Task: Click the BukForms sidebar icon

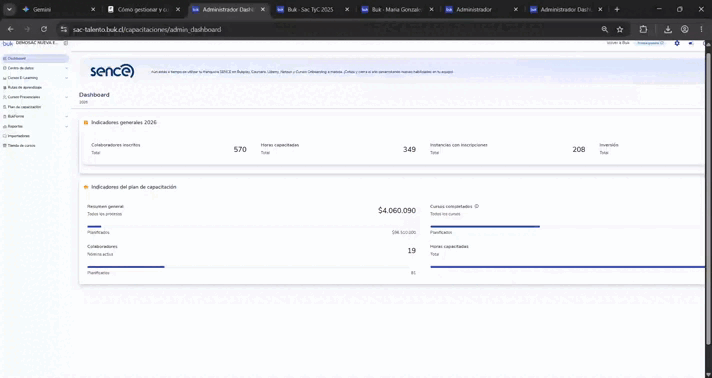Action: pos(5,117)
